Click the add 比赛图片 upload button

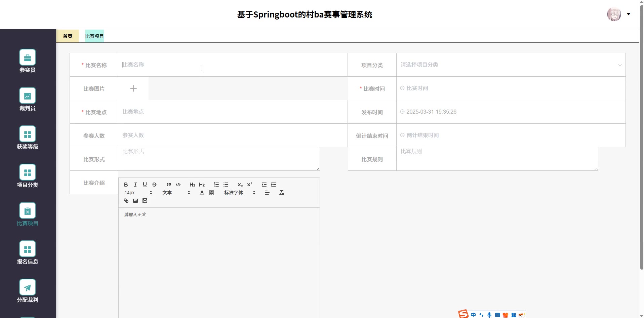[x=133, y=88]
